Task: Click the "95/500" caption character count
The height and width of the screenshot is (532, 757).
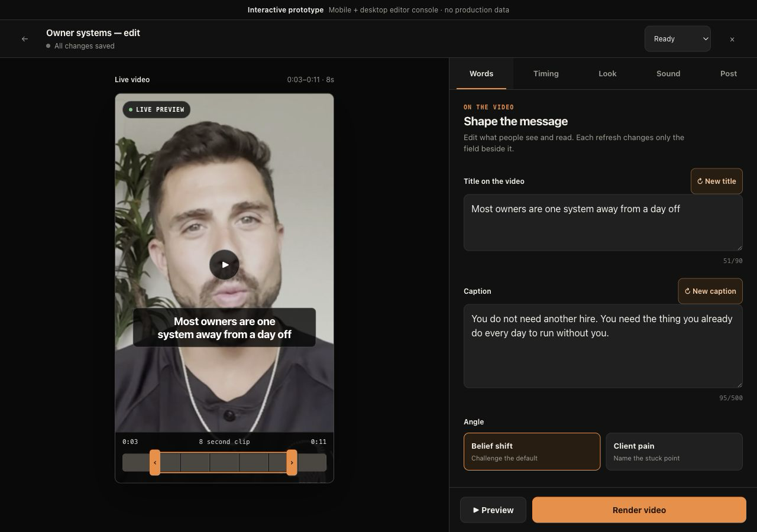Action: point(731,398)
